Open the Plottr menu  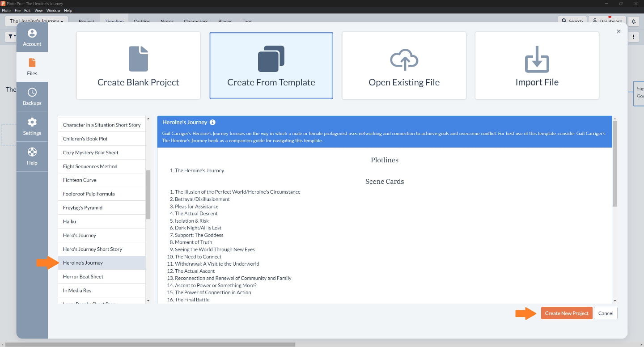click(6, 10)
